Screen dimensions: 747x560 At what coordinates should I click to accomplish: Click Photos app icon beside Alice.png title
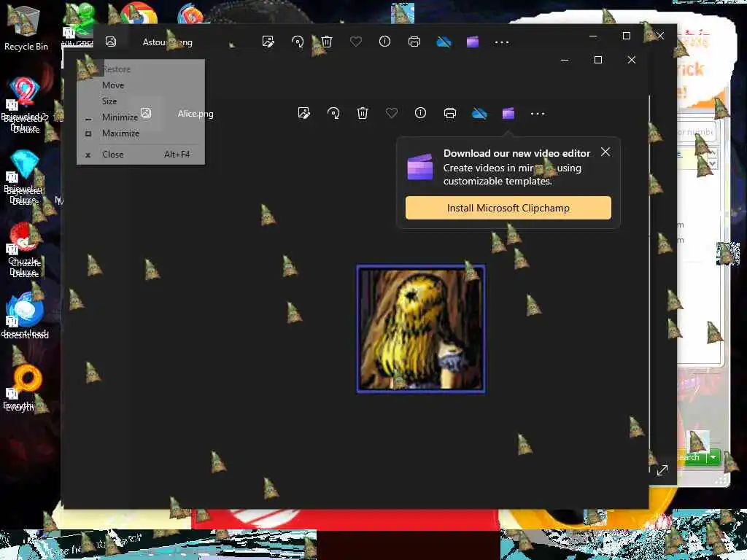click(x=146, y=113)
